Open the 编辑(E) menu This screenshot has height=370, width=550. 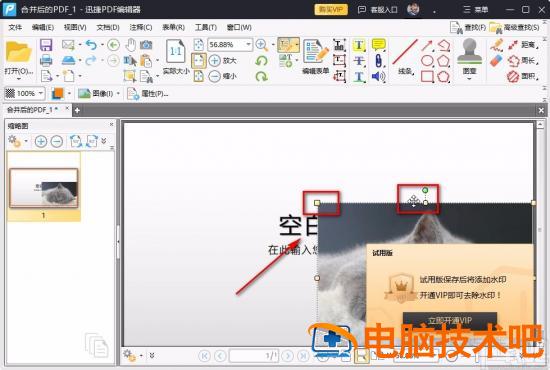click(x=42, y=27)
